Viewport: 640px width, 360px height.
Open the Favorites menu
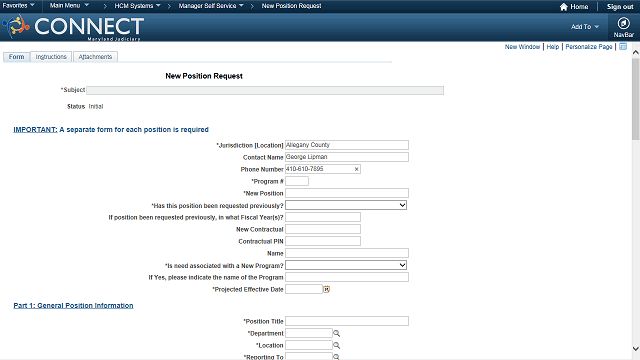click(x=18, y=6)
